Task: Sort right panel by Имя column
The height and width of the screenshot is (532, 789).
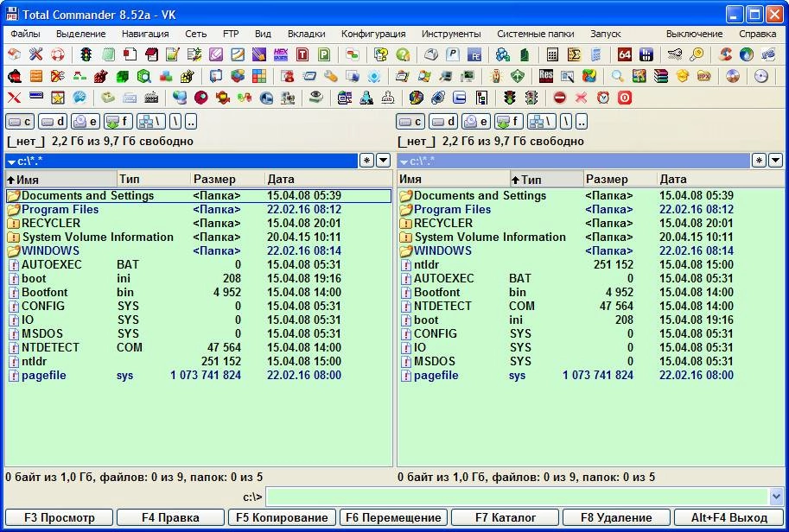Action: (454, 179)
